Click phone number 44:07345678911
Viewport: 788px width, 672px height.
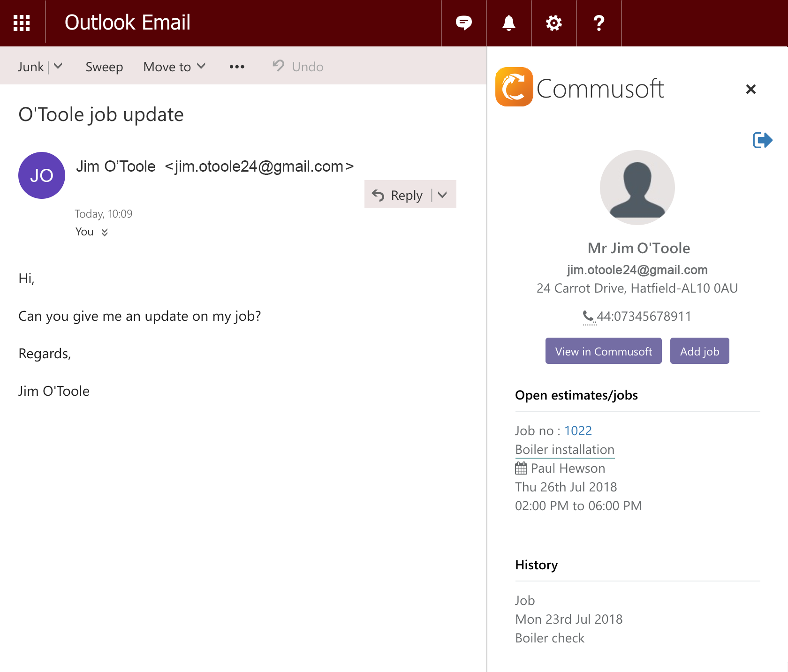point(644,317)
